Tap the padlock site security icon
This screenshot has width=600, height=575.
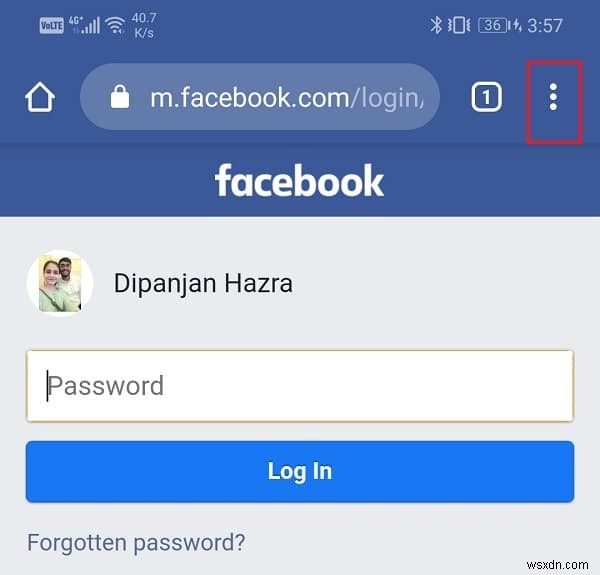pos(120,97)
